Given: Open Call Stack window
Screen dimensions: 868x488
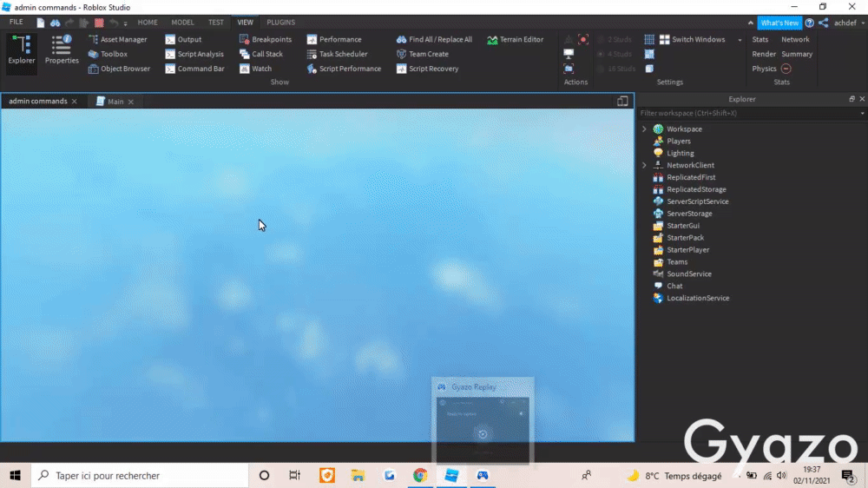Looking at the screenshot, I should (261, 54).
